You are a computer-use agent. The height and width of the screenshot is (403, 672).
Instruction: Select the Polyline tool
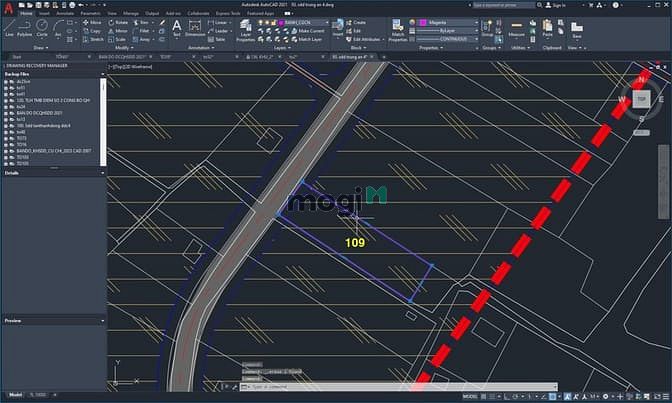pos(24,28)
